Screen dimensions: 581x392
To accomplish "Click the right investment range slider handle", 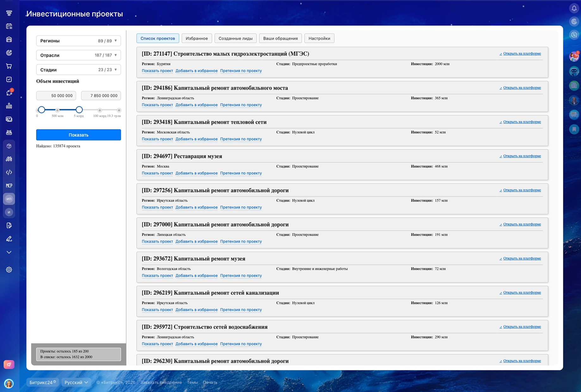I will [x=79, y=110].
